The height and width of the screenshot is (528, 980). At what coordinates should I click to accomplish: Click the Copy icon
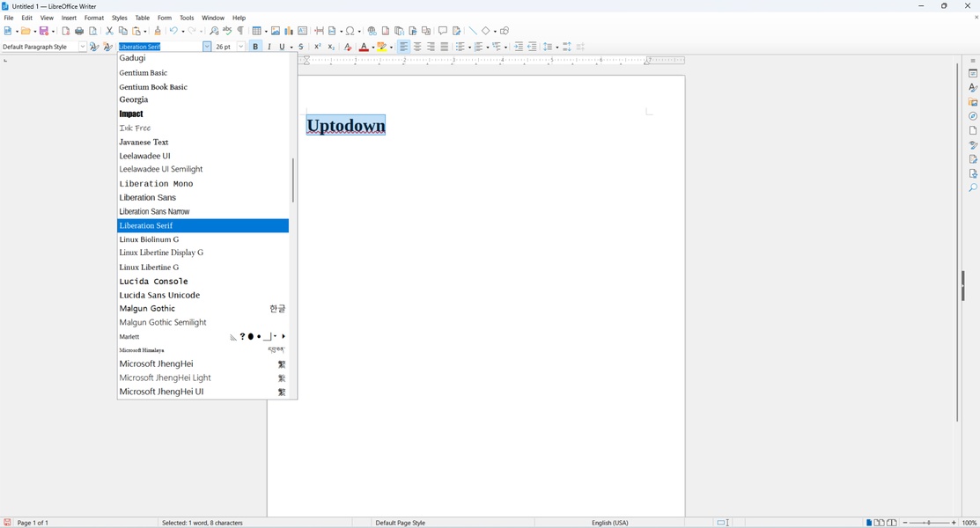pos(123,31)
